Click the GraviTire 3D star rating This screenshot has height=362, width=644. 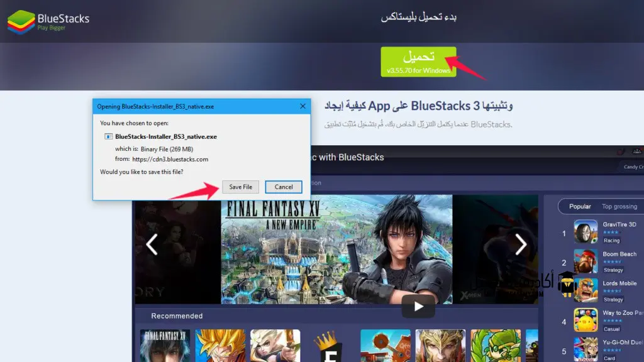[x=611, y=233]
